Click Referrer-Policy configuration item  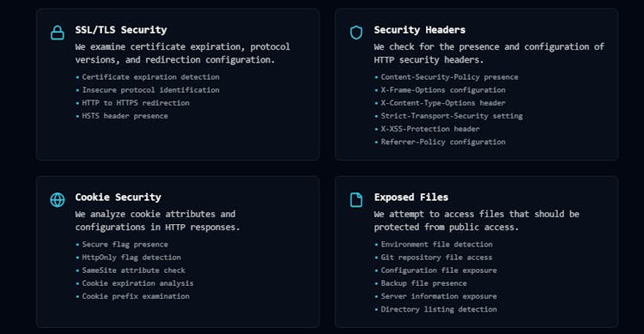pyautogui.click(x=443, y=142)
